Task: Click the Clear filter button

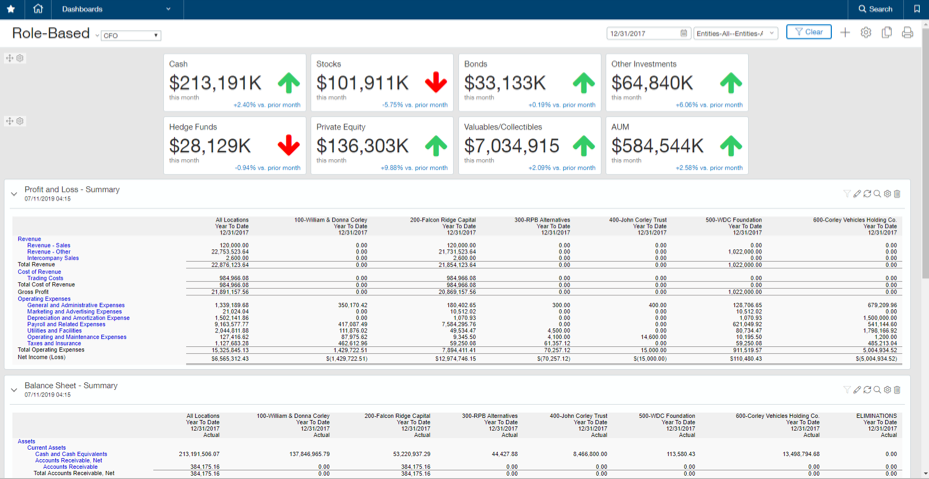Action: (x=809, y=32)
